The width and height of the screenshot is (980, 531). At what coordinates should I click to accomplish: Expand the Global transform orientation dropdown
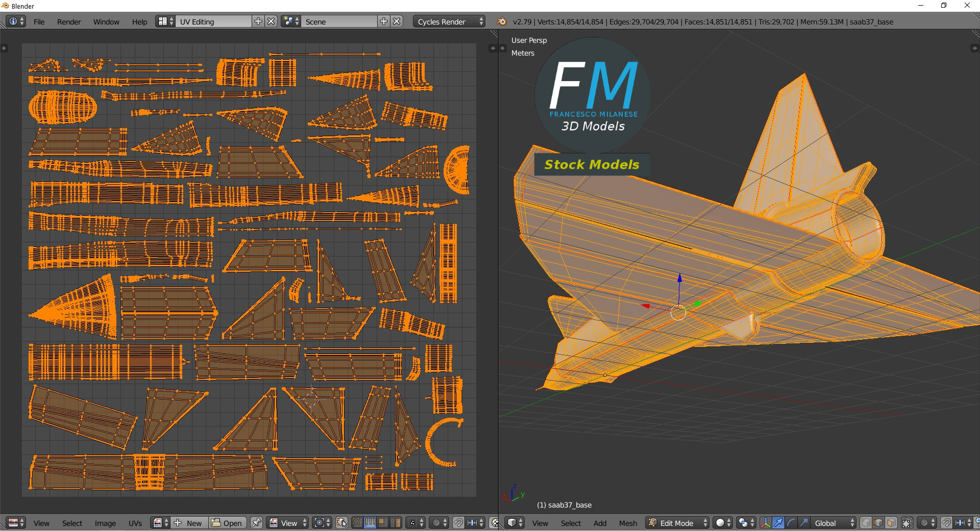(834, 523)
